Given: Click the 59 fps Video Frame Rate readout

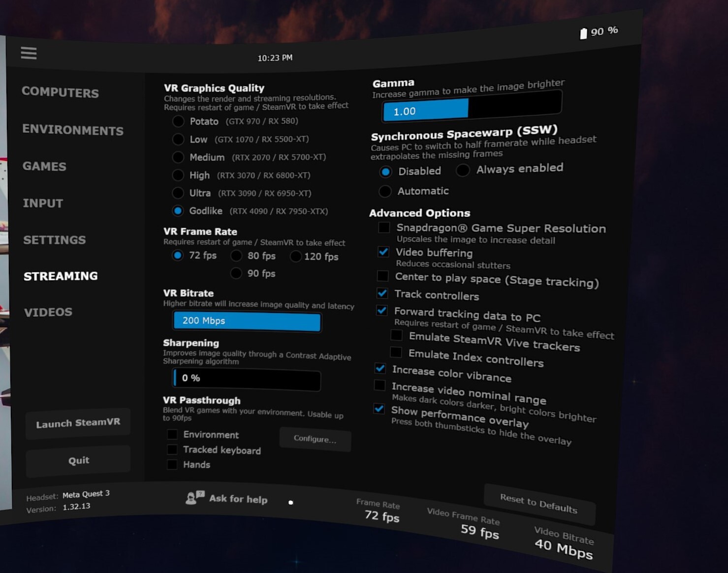Looking at the screenshot, I should click(x=480, y=531).
